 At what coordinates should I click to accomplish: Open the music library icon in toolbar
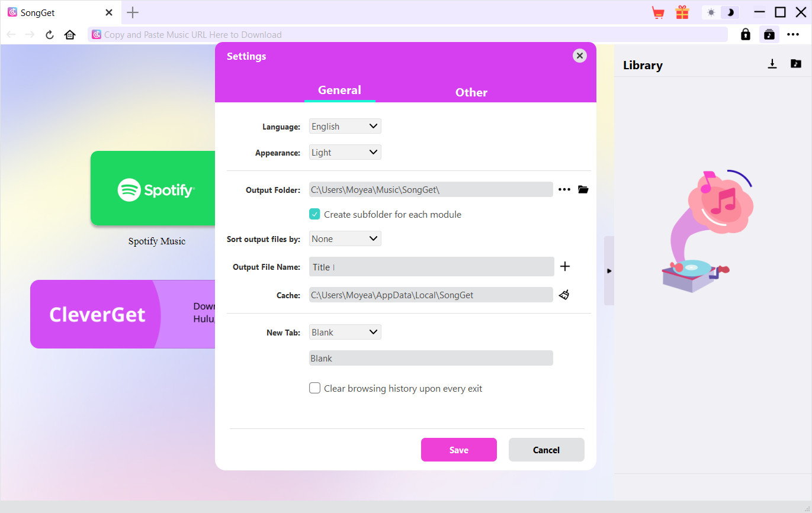pos(769,34)
